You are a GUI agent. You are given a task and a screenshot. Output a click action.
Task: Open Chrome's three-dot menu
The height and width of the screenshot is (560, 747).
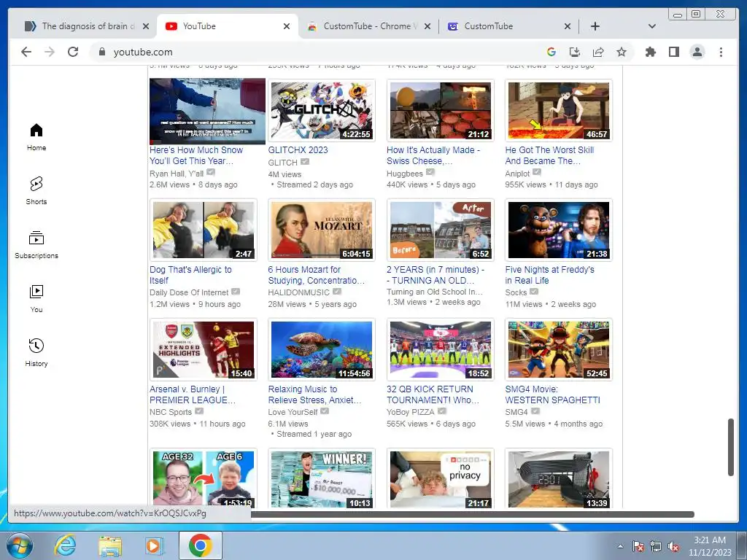tap(721, 52)
